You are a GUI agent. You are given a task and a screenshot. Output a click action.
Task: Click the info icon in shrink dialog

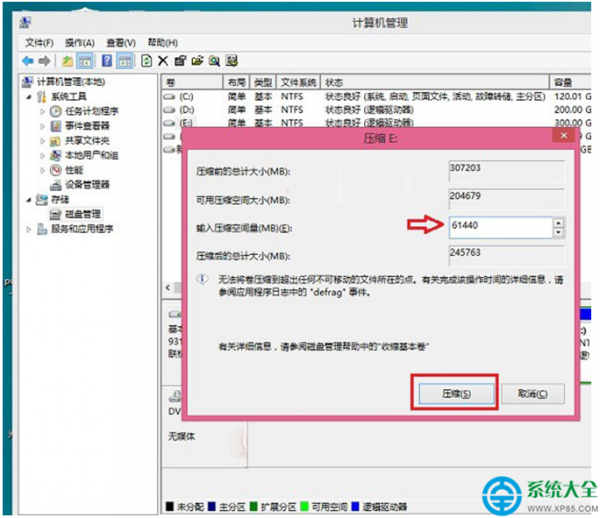pyautogui.click(x=202, y=279)
